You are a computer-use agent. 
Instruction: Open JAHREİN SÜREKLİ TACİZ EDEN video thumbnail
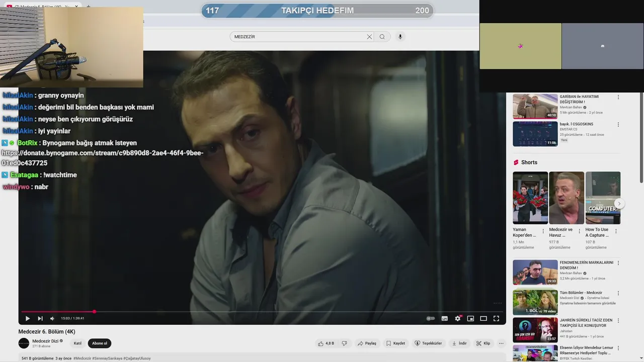(535, 330)
